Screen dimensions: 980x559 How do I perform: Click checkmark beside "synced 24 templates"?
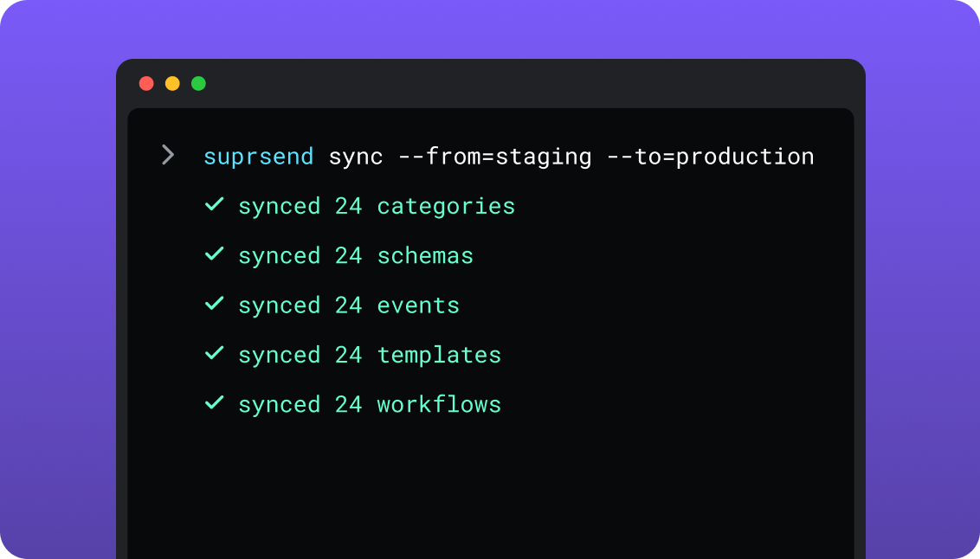click(x=215, y=353)
